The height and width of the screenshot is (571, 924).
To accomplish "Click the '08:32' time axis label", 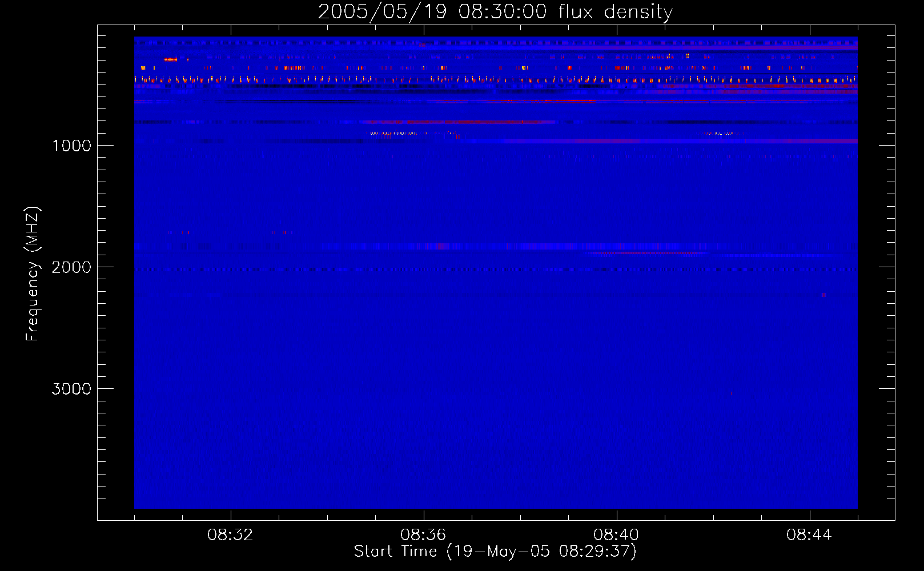I will [x=230, y=535].
